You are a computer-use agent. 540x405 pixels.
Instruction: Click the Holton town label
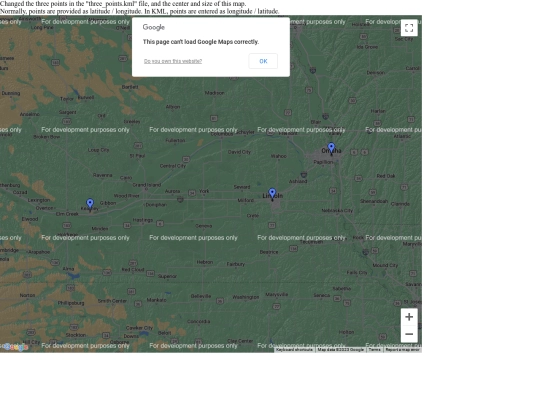(346, 332)
